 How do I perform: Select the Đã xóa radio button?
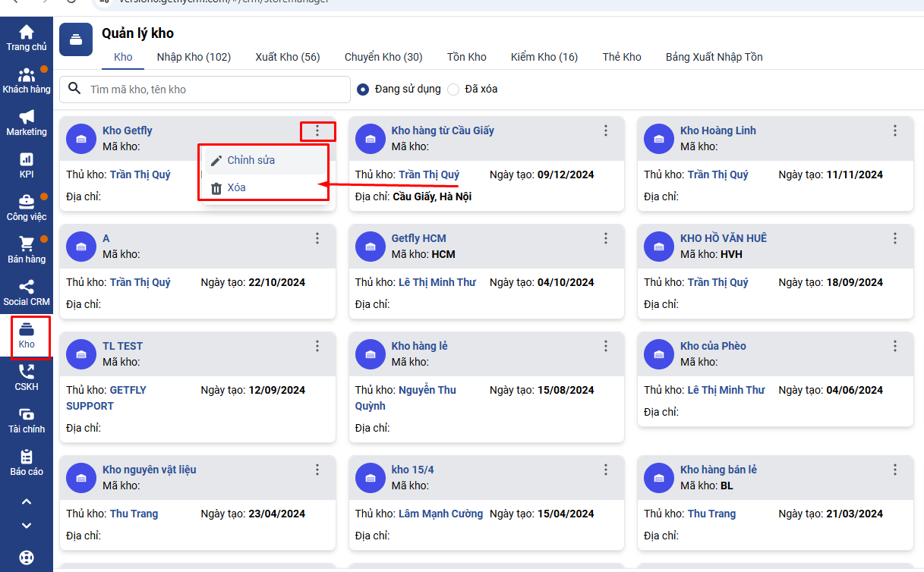pos(453,90)
